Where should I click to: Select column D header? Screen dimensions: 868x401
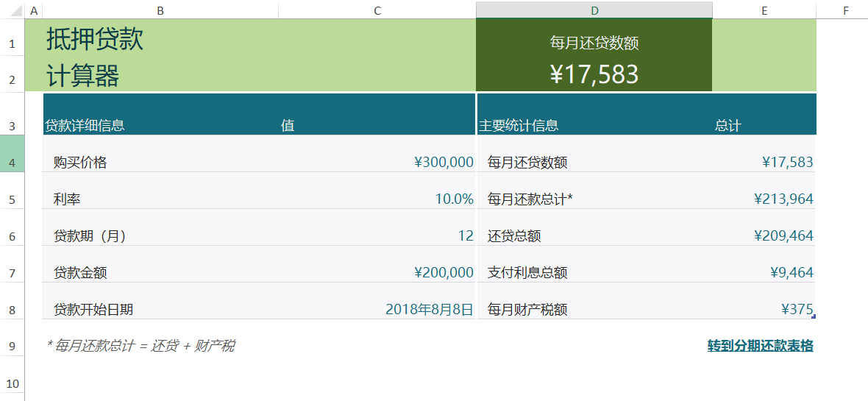pos(594,10)
